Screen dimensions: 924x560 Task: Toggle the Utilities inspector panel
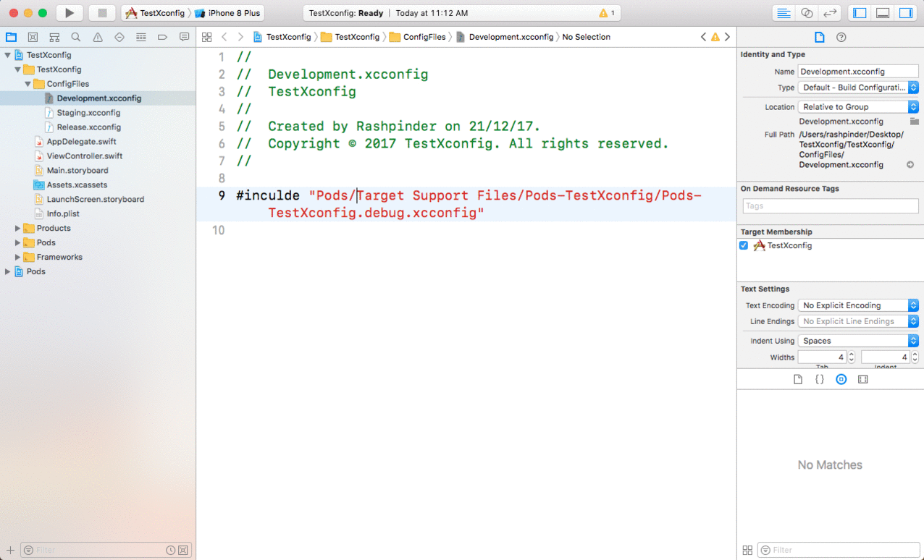906,12
